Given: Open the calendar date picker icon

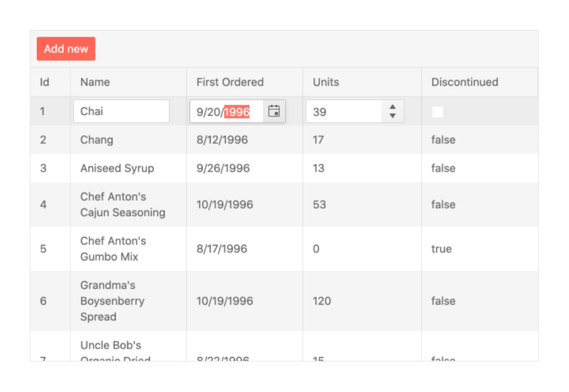Looking at the screenshot, I should 274,111.
